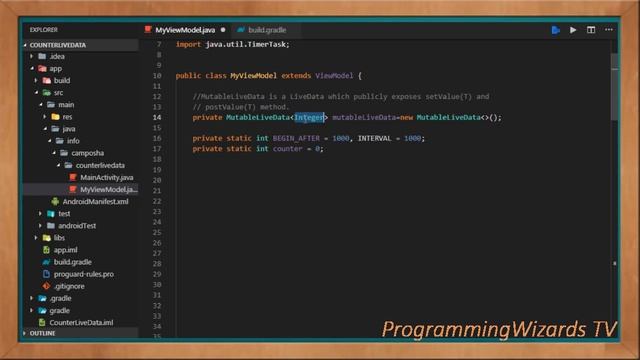Viewport: 640px width, 360px height.
Task: Click the red app folder icon
Action: click(42, 69)
